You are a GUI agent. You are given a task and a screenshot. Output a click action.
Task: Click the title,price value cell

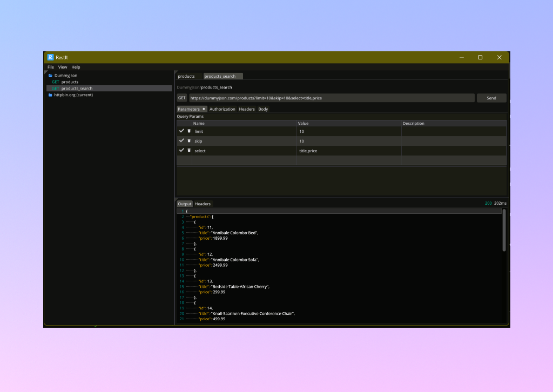pyautogui.click(x=349, y=151)
